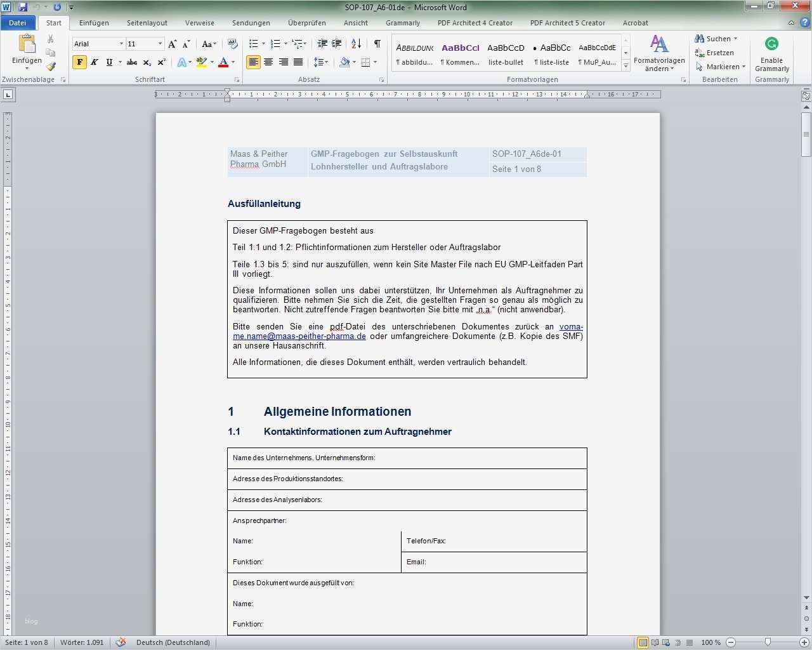812x650 pixels.
Task: Click the increase indent icon
Action: pos(337,44)
